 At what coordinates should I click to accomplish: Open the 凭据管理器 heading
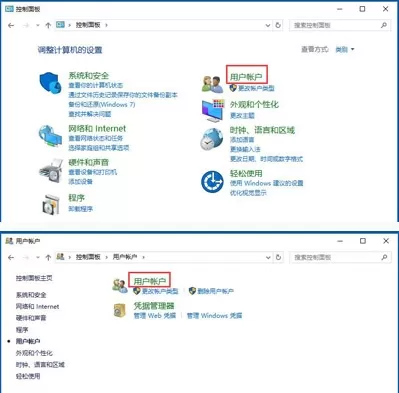154,306
